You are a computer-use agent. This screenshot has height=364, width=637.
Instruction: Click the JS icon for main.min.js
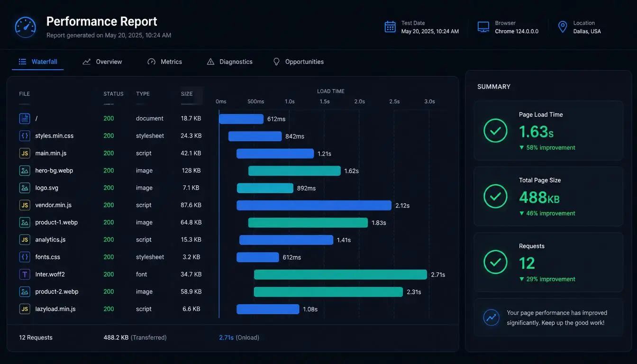click(x=25, y=153)
